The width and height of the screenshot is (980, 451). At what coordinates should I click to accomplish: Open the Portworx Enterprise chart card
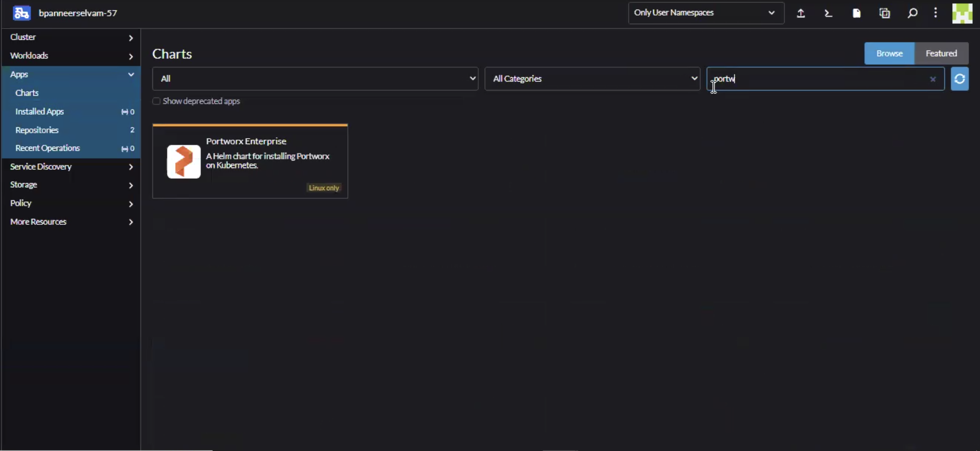tap(250, 161)
